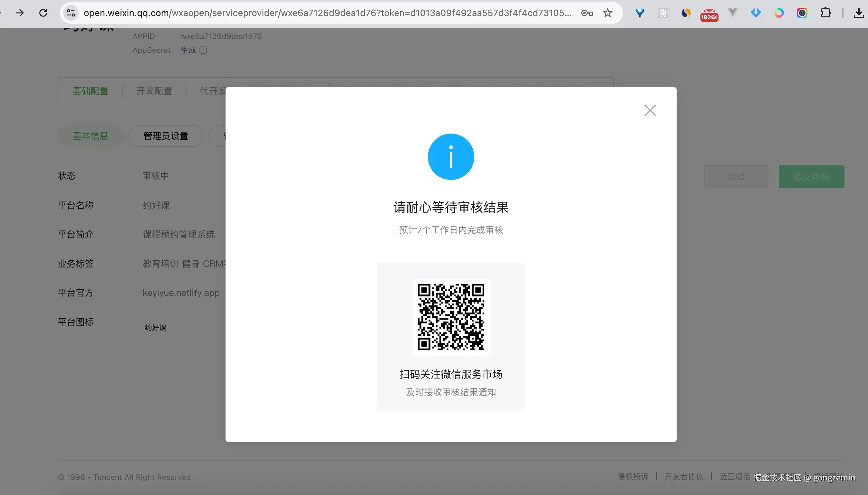Click the password key icon in address bar
The image size is (868, 495).
point(587,13)
